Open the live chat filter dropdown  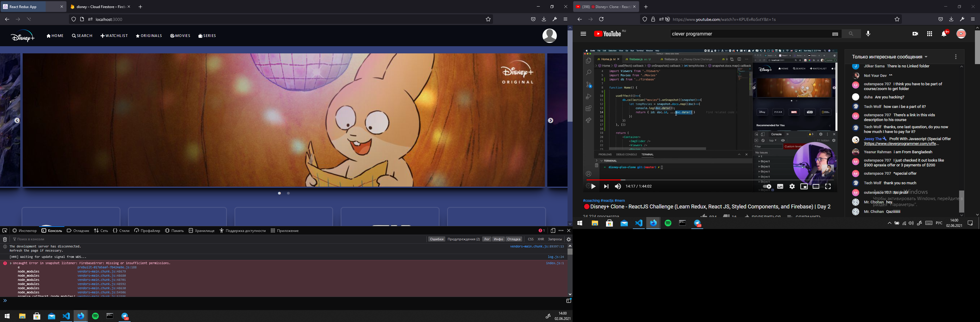point(889,57)
